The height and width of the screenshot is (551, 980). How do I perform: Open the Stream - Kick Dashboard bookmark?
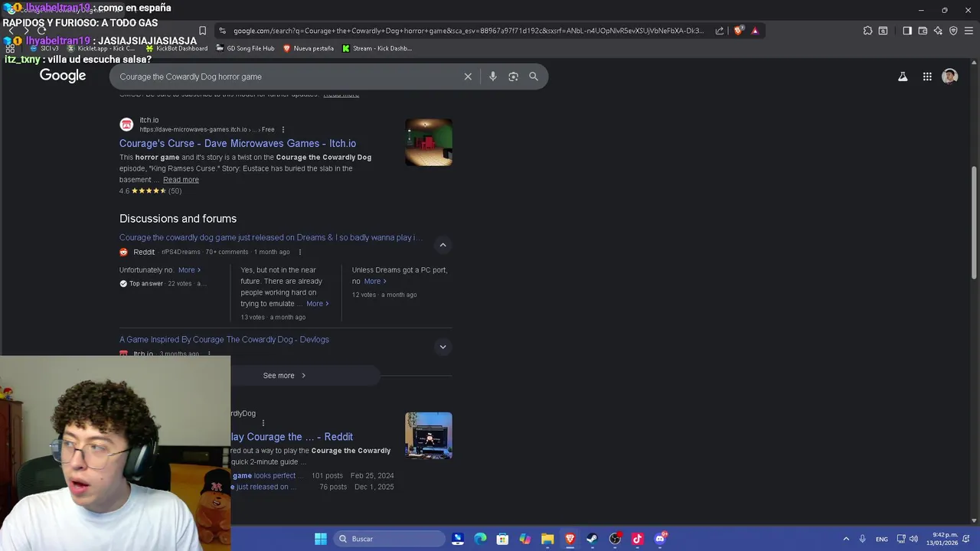click(x=377, y=48)
